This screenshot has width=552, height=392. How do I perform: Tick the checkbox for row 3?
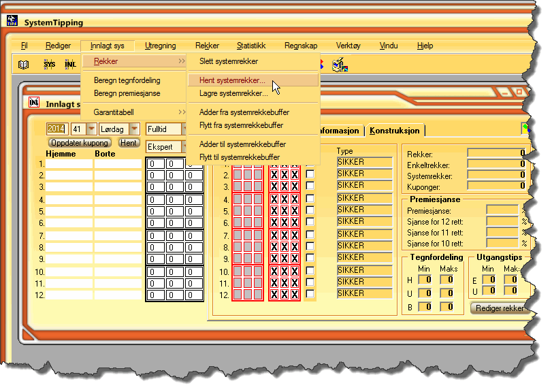[310, 186]
